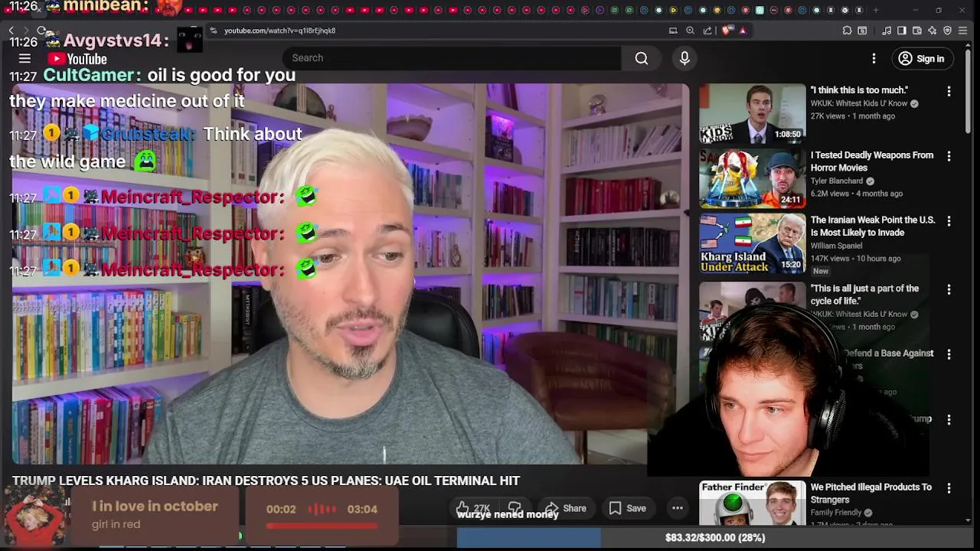Viewport: 980px width, 551px height.
Task: Open the Kharg Island Under Attack thumbnail
Action: (x=753, y=244)
